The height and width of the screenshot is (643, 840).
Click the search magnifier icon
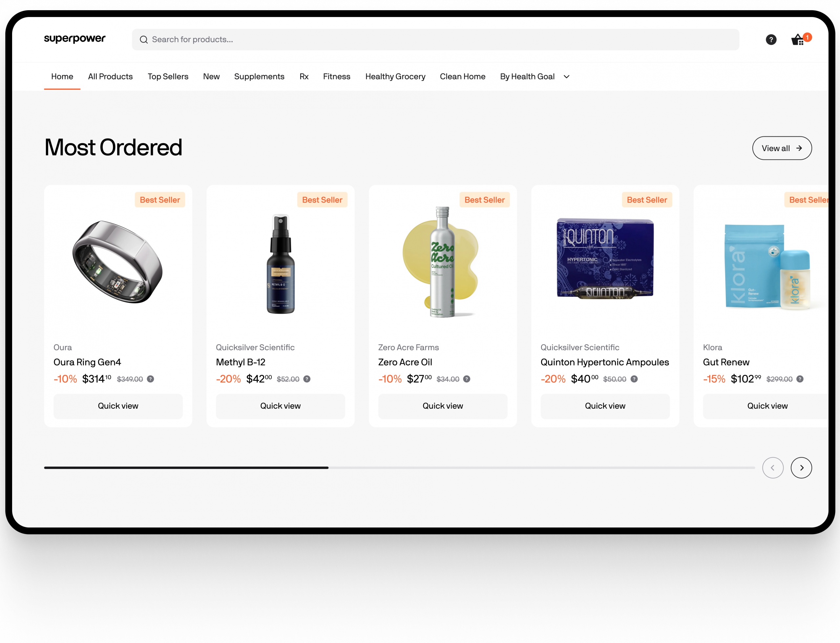click(x=143, y=39)
